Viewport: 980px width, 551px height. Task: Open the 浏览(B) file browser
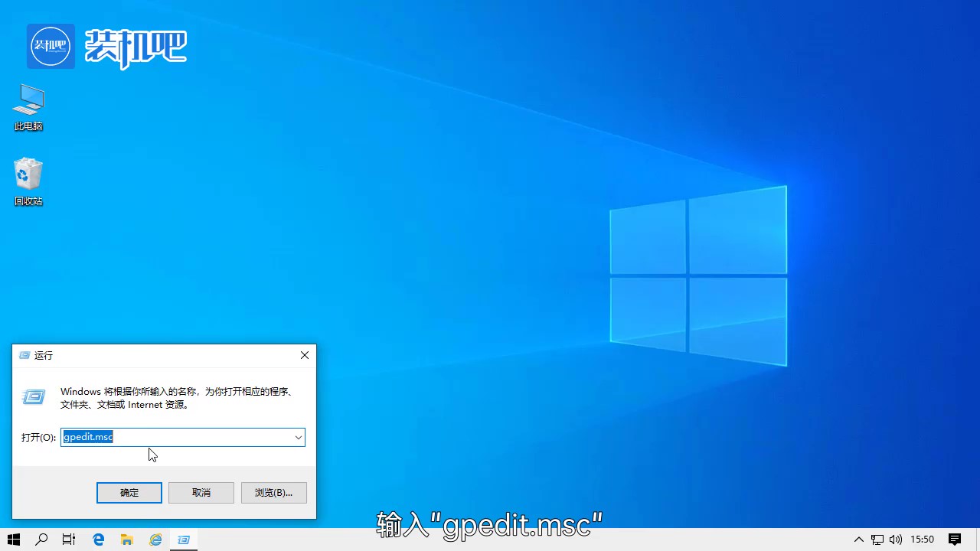[273, 492]
